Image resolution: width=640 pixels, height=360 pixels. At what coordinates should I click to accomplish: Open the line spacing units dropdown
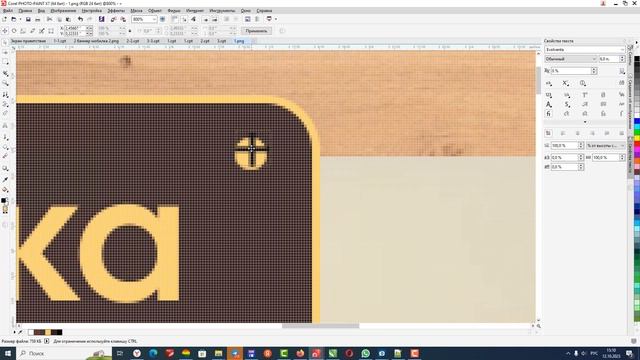tap(622, 146)
